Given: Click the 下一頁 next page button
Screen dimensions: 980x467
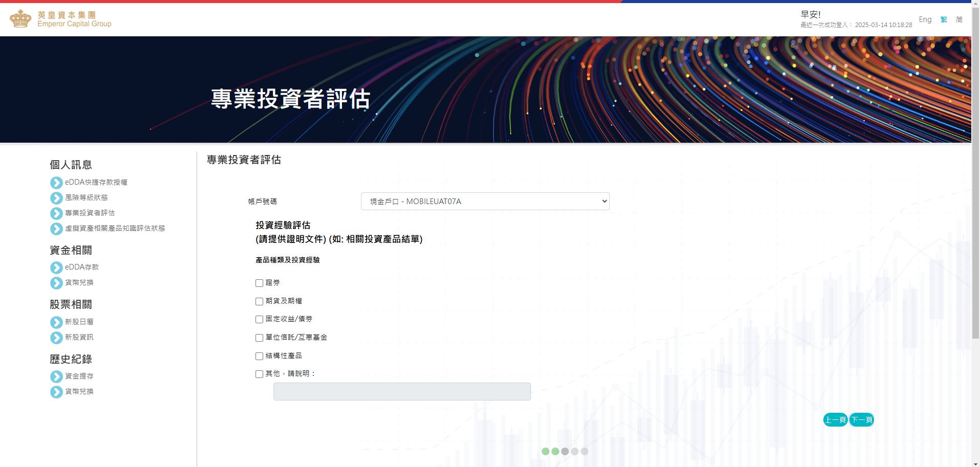Looking at the screenshot, I should [x=861, y=420].
